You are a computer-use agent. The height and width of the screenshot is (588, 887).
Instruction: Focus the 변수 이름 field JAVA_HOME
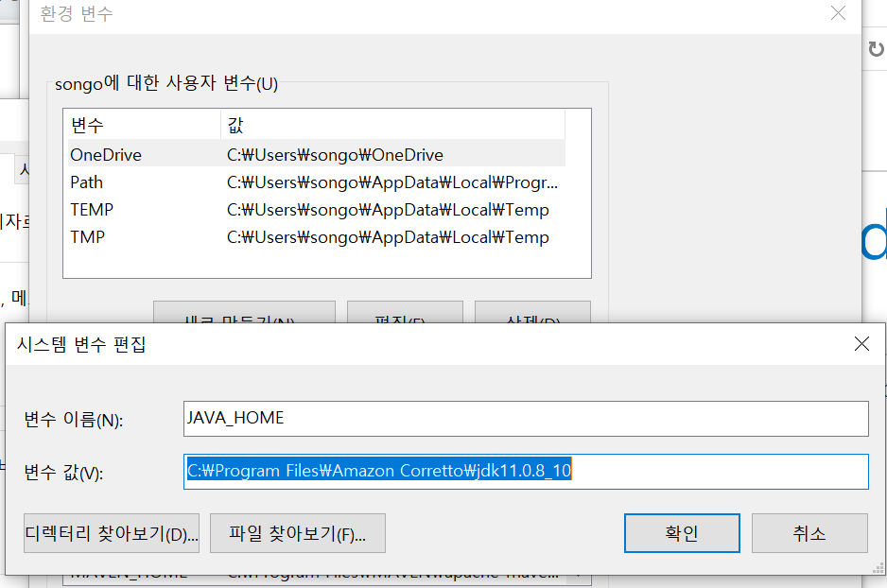(x=526, y=419)
